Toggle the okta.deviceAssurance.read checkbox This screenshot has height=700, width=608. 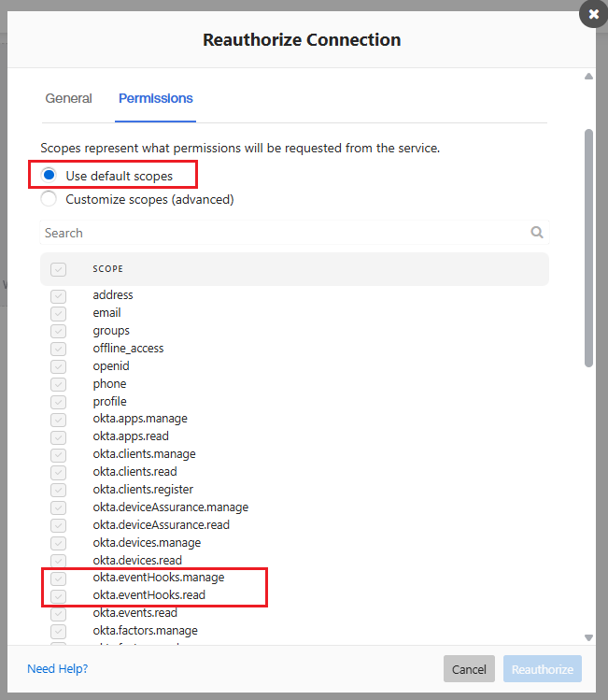tap(59, 525)
